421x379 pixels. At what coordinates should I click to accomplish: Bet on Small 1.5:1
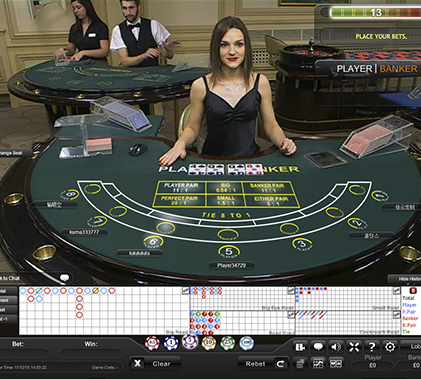(x=226, y=201)
